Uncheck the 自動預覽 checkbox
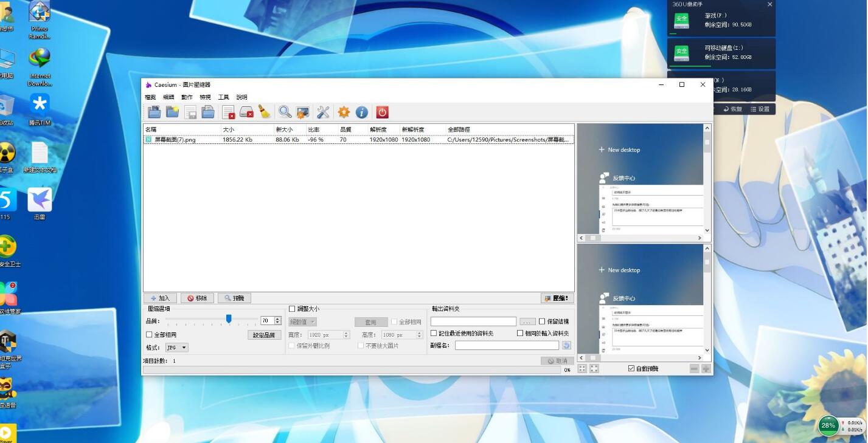 click(x=631, y=368)
